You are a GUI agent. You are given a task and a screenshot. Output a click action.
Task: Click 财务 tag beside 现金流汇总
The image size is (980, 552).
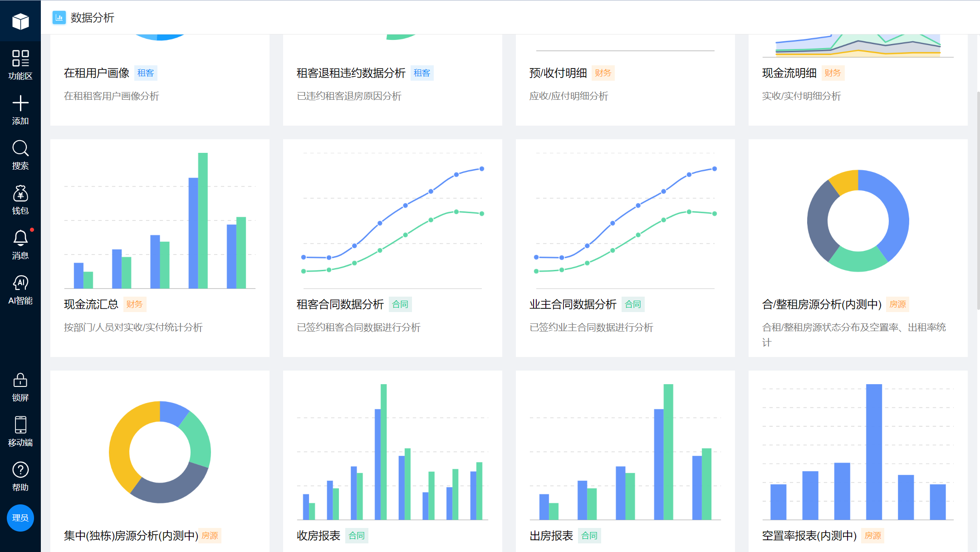pos(134,304)
